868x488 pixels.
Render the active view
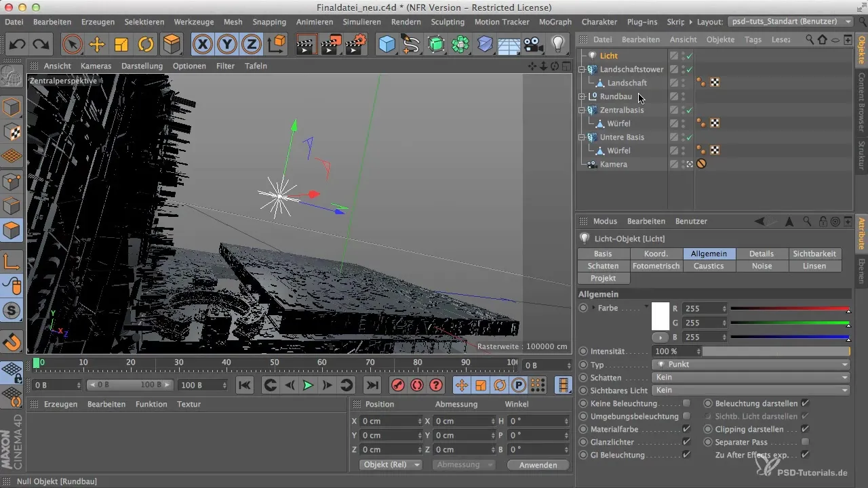tap(307, 45)
